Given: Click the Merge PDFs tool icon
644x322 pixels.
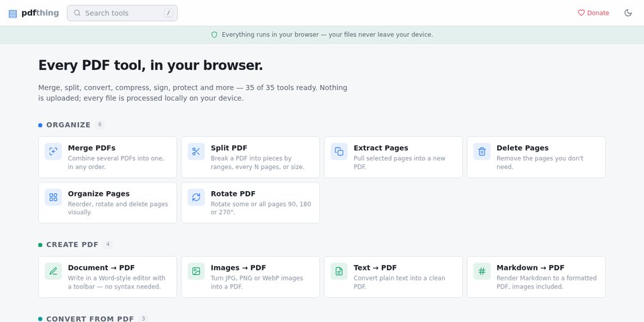Looking at the screenshot, I should click(x=54, y=152).
